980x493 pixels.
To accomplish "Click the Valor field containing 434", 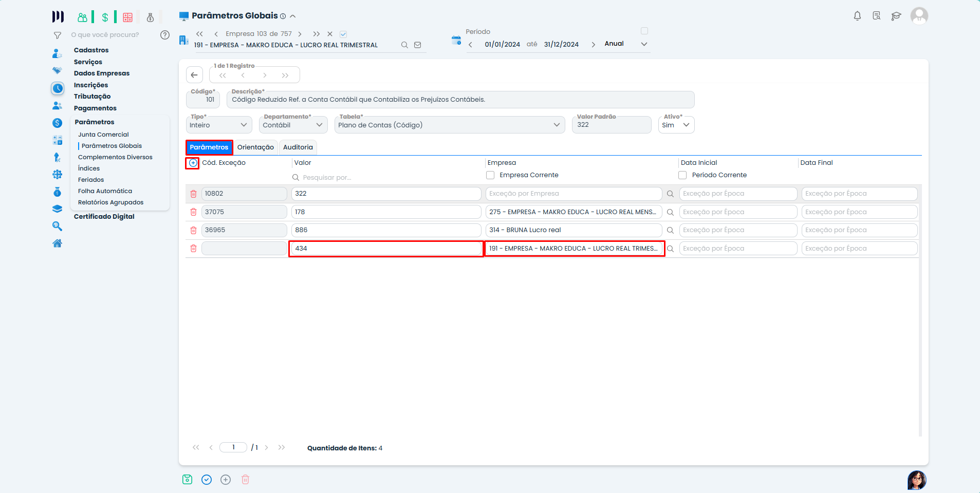I will pyautogui.click(x=385, y=249).
